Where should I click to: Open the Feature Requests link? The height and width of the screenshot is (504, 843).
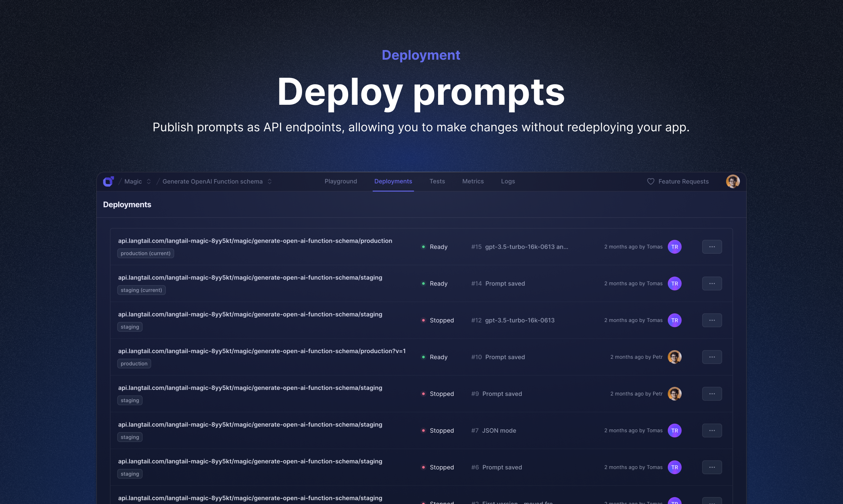tap(683, 181)
